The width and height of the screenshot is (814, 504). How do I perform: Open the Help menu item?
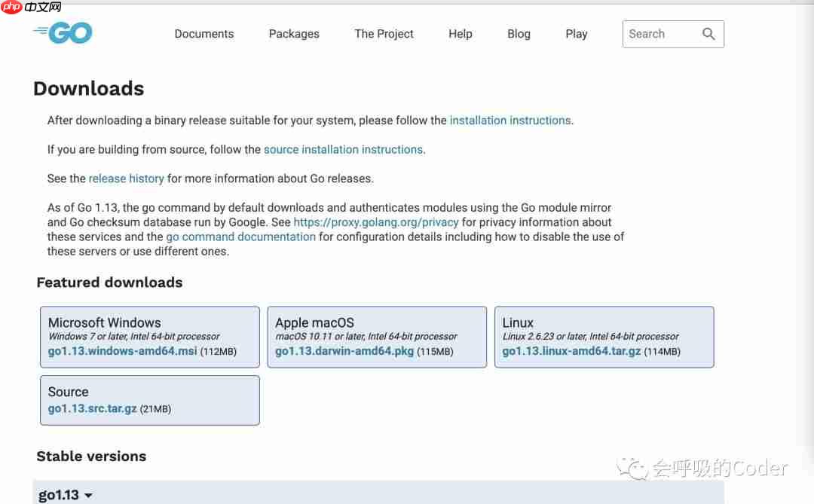click(x=460, y=34)
